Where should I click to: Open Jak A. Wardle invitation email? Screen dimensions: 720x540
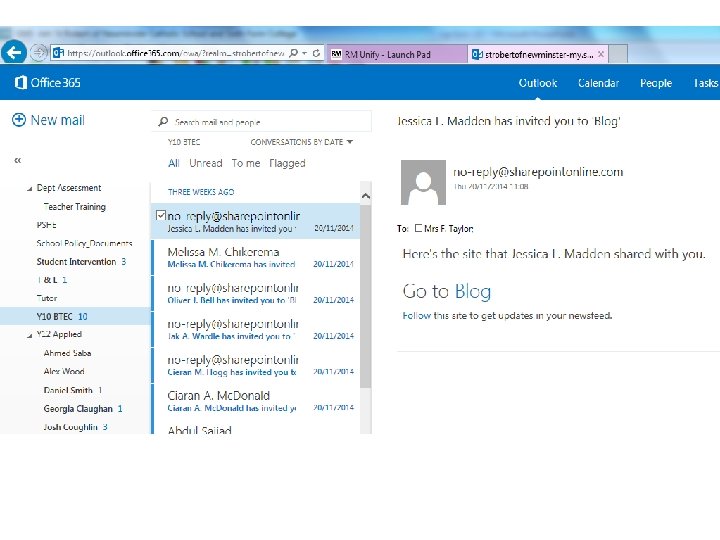click(x=257, y=329)
